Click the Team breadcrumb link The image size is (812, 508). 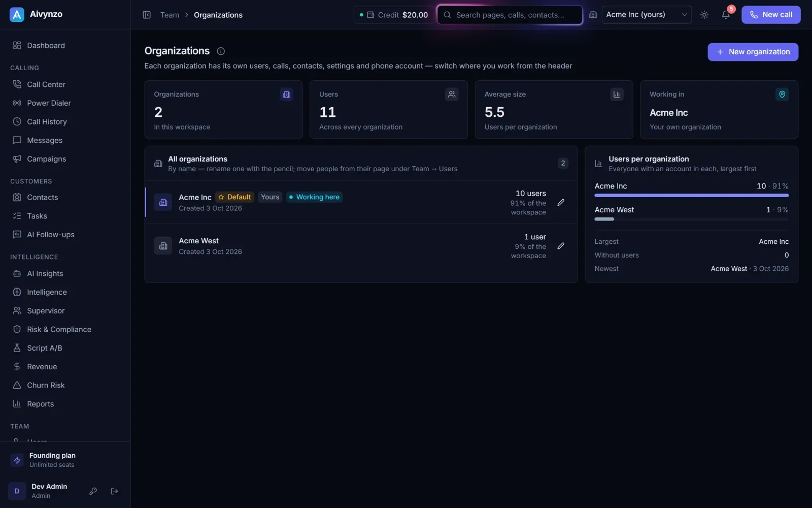point(170,15)
